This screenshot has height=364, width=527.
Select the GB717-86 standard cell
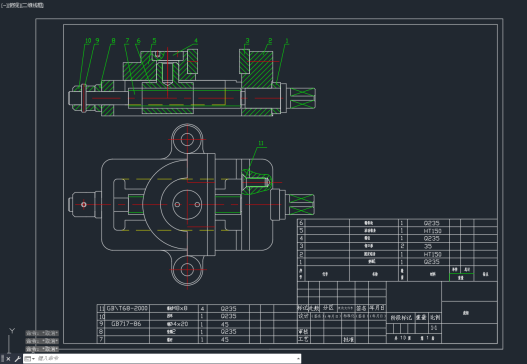pyautogui.click(x=126, y=324)
